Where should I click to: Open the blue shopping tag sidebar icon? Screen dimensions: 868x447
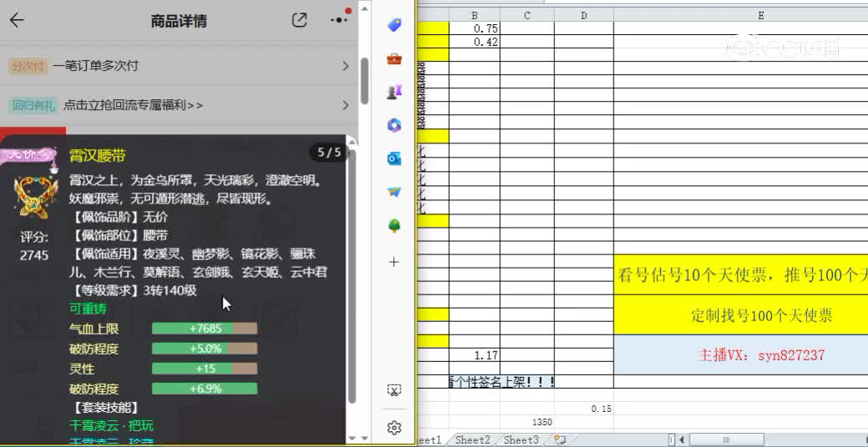coord(394,25)
